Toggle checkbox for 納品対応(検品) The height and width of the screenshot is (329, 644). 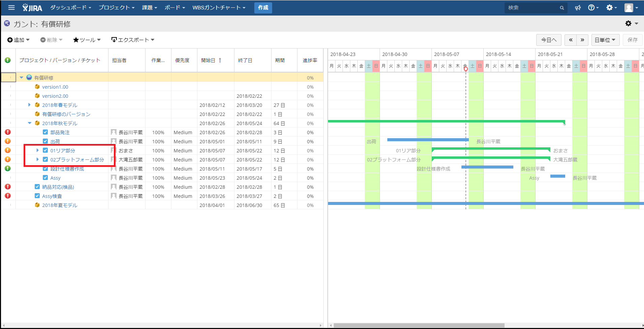click(37, 187)
